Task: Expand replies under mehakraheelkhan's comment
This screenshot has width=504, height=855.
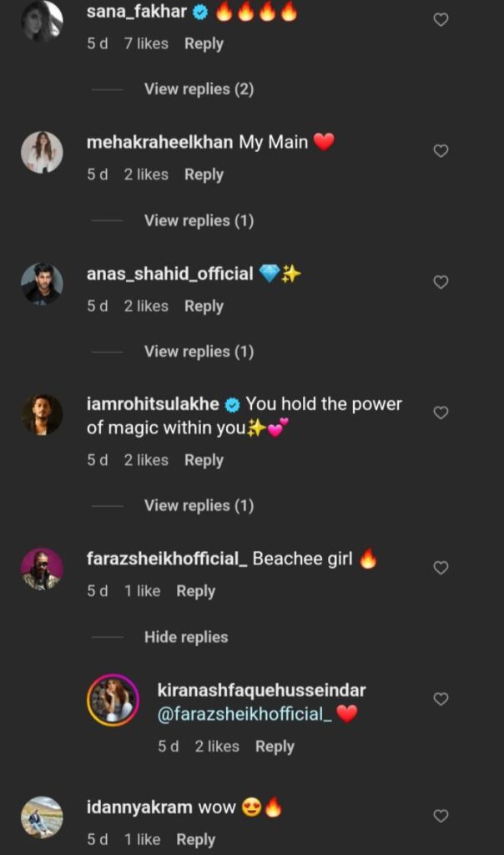Action: pos(199,220)
